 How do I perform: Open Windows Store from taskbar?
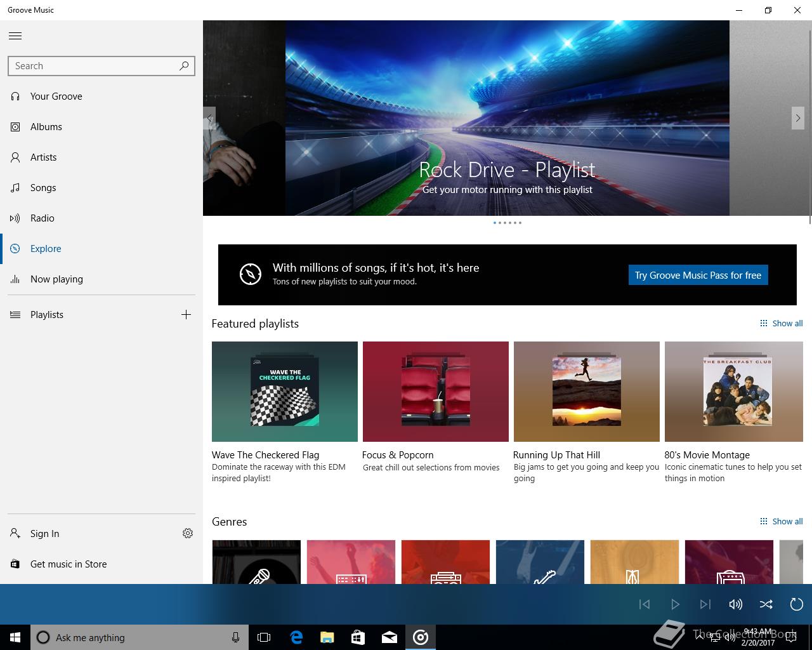(x=358, y=637)
